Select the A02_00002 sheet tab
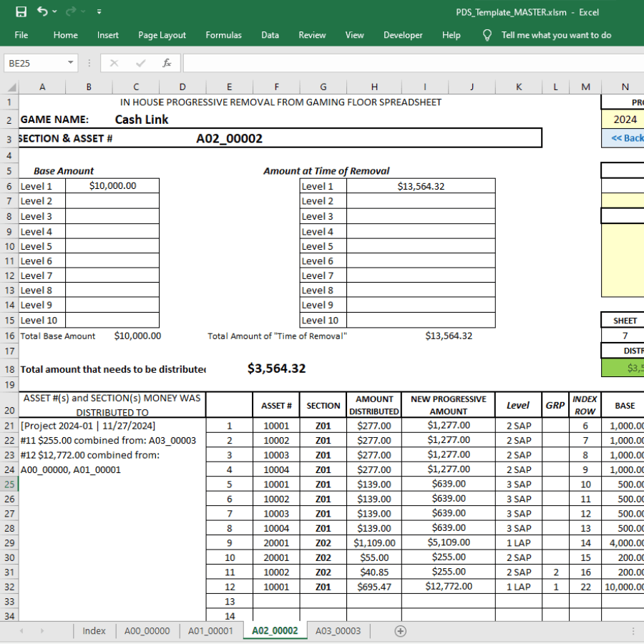Image resolution: width=644 pixels, height=644 pixels. point(275,631)
